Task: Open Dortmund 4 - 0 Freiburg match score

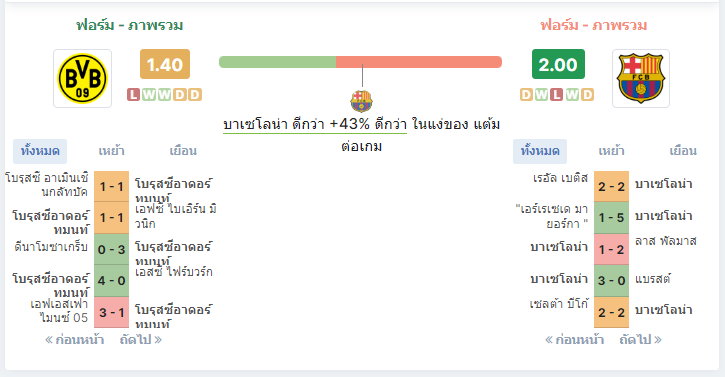Action: point(111,280)
